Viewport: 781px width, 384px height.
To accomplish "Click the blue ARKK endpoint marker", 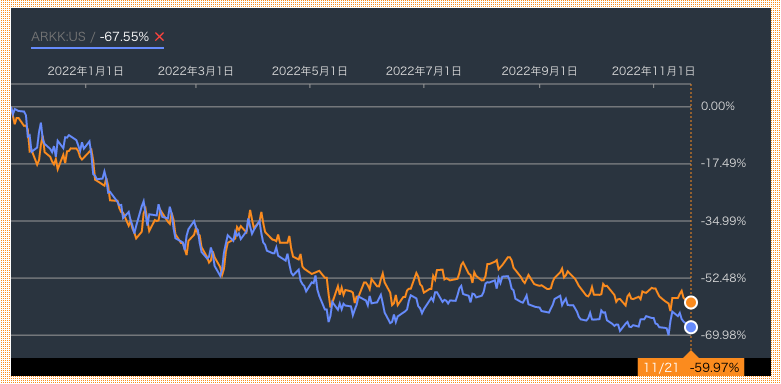I will click(x=691, y=327).
